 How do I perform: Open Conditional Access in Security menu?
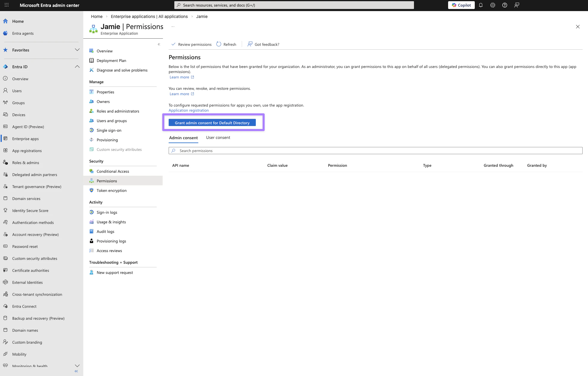113,172
